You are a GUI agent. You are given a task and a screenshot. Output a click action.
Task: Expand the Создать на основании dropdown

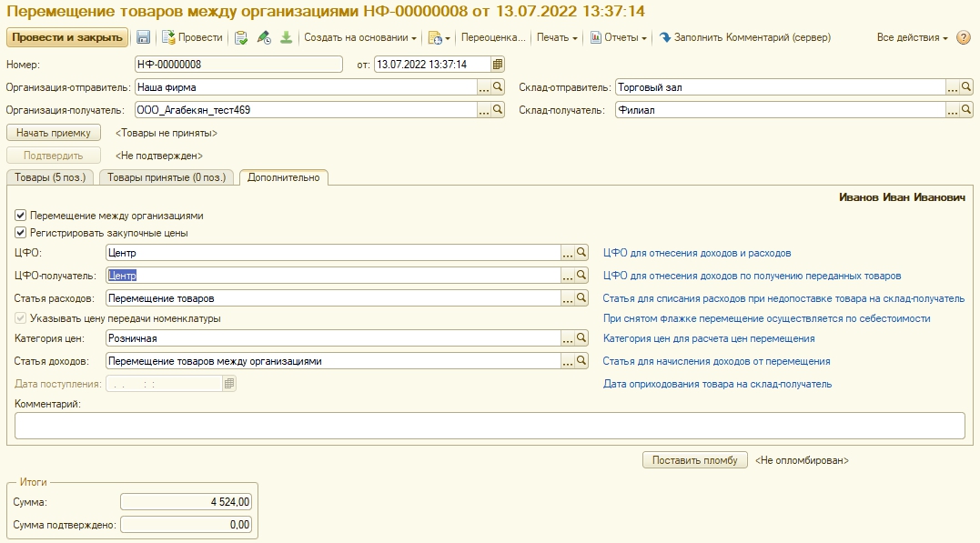tap(360, 37)
